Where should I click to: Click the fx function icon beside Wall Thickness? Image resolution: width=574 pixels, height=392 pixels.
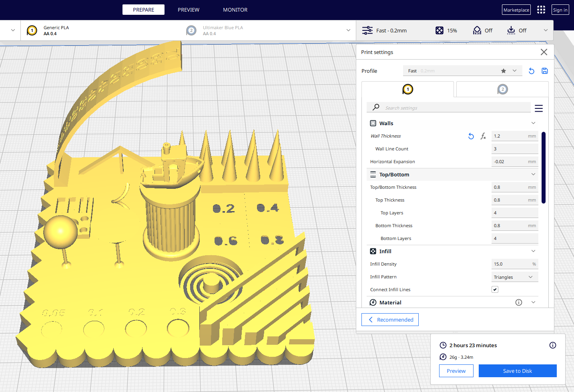pyautogui.click(x=483, y=136)
